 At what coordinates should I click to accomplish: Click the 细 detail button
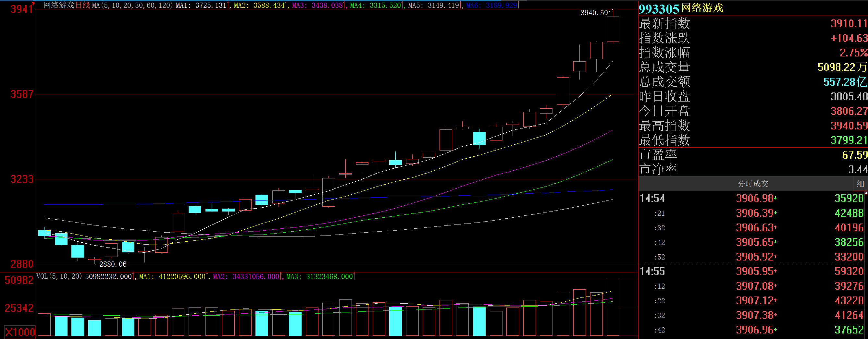pos(860,184)
